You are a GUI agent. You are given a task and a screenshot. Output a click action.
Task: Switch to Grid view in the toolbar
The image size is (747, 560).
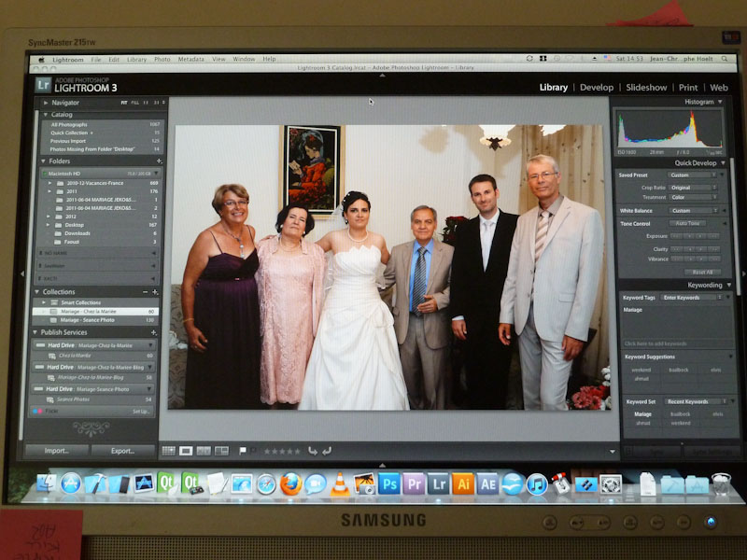pos(169,451)
